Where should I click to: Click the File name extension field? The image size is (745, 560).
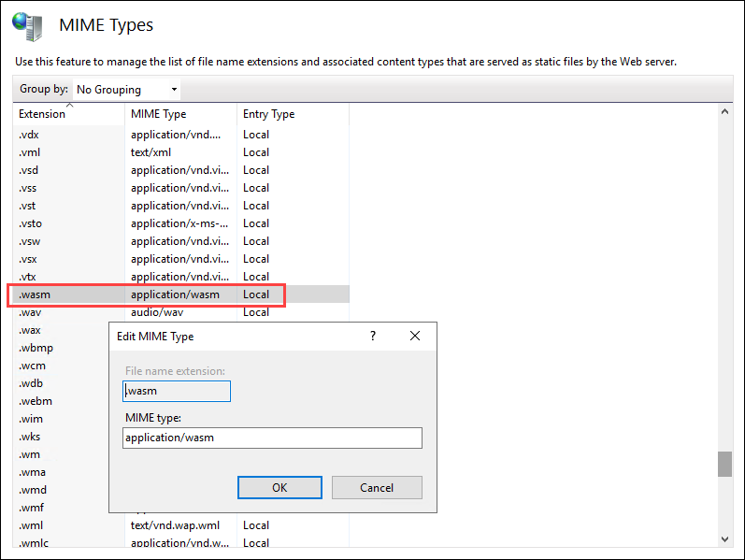click(x=177, y=391)
